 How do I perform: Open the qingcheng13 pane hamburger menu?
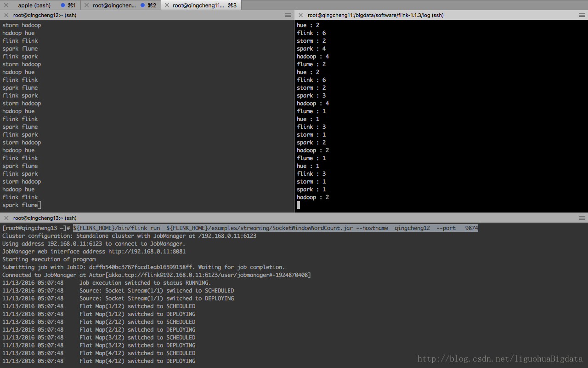[582, 218]
